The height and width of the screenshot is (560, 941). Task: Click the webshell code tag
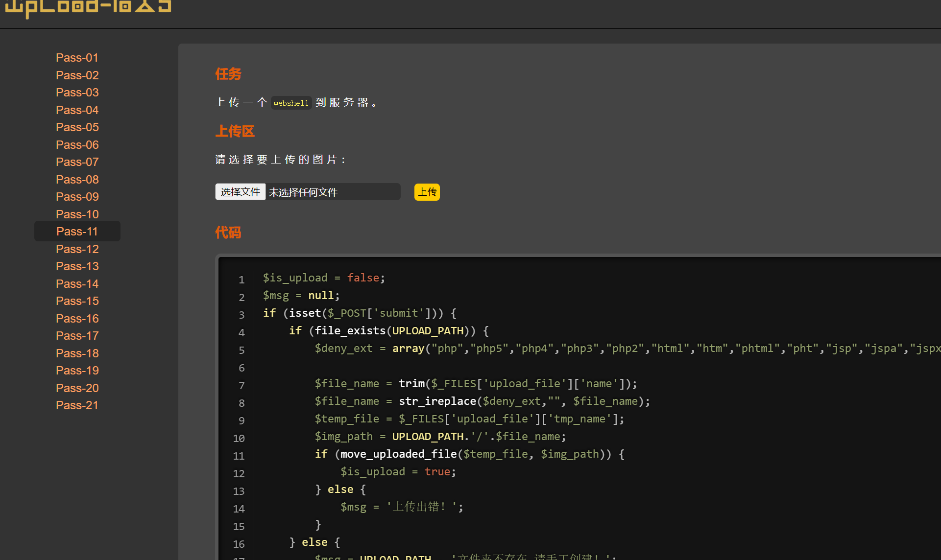(x=291, y=103)
